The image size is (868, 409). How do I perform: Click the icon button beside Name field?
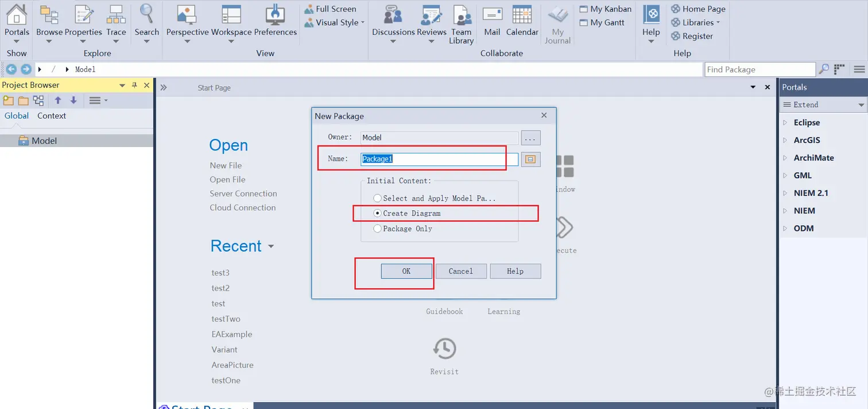pos(531,159)
